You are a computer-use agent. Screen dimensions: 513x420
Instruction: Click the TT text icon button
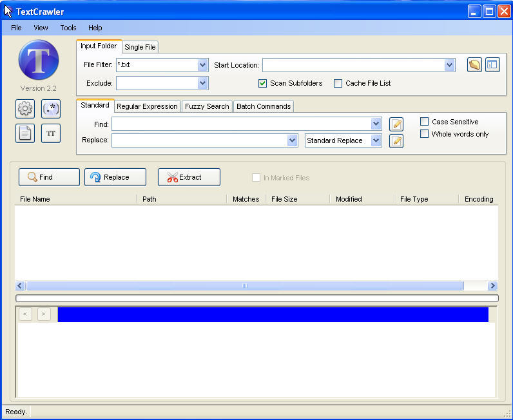pos(51,133)
